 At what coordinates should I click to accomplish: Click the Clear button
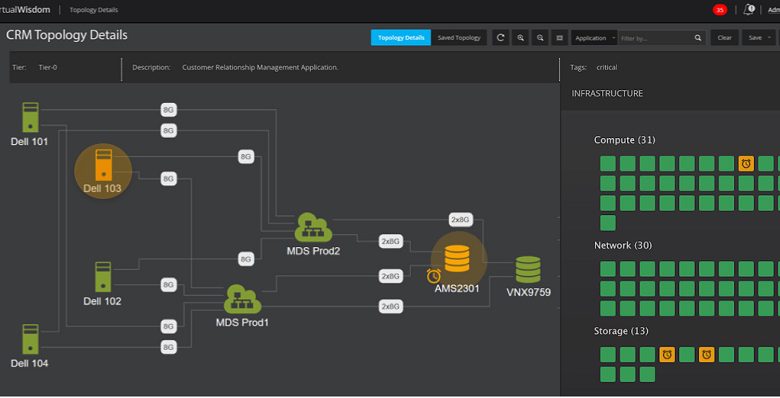point(724,38)
